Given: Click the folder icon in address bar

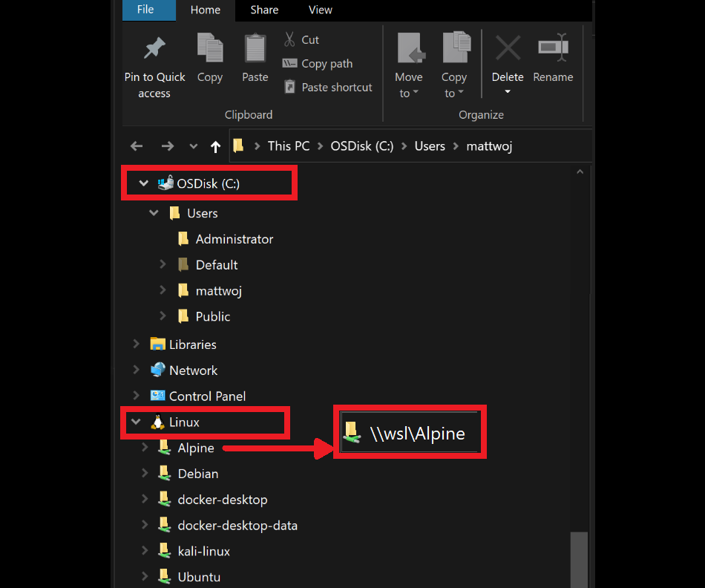Looking at the screenshot, I should 238,146.
